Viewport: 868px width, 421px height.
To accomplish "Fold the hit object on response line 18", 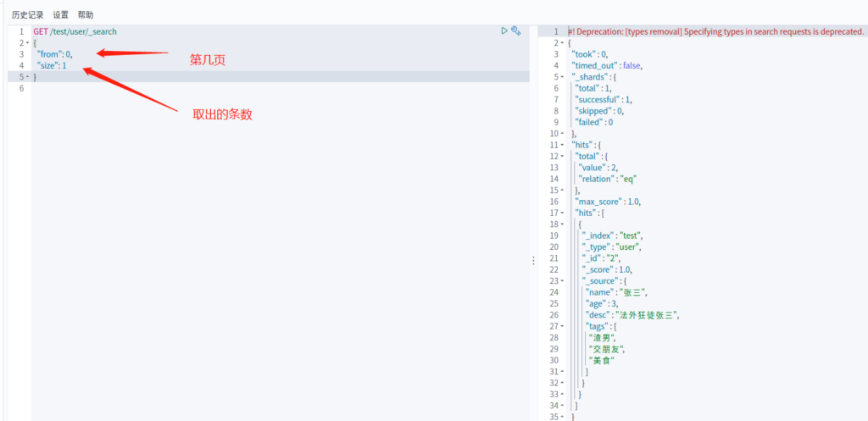I will click(x=561, y=224).
